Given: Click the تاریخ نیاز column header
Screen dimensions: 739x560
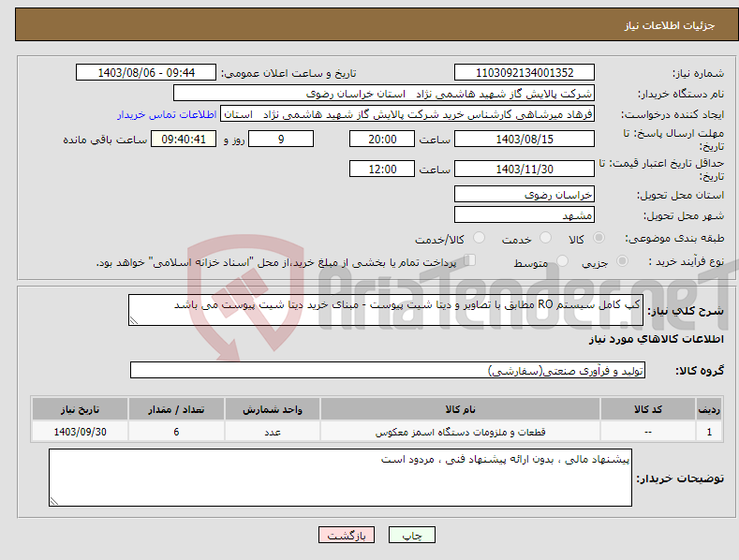Looking at the screenshot, I should pos(81,409).
